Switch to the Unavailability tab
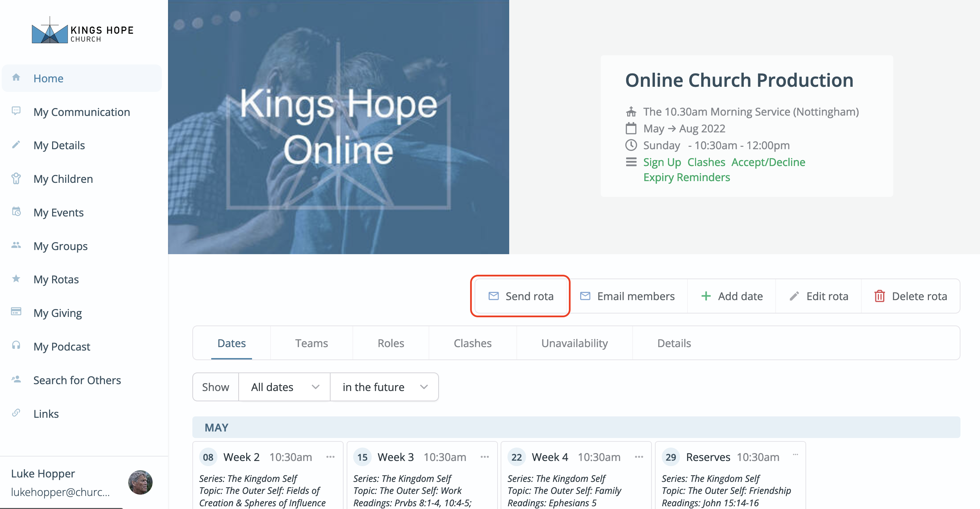980x509 pixels. point(574,343)
